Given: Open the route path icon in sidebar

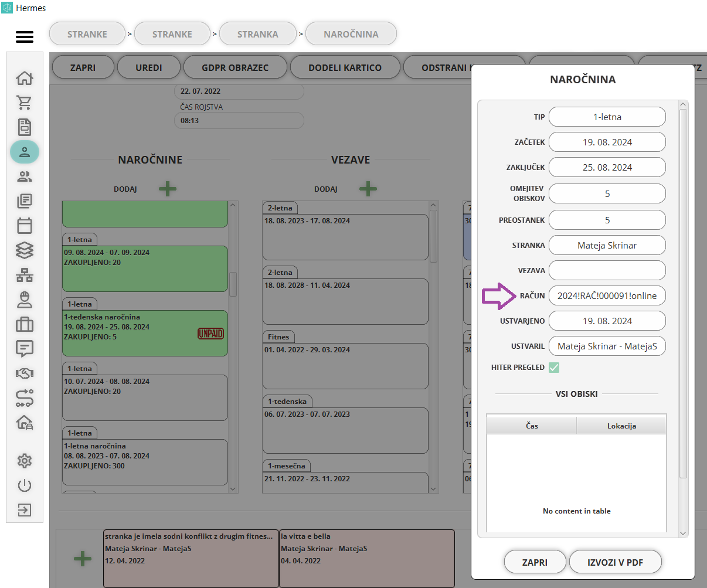Looking at the screenshot, I should pos(25,398).
